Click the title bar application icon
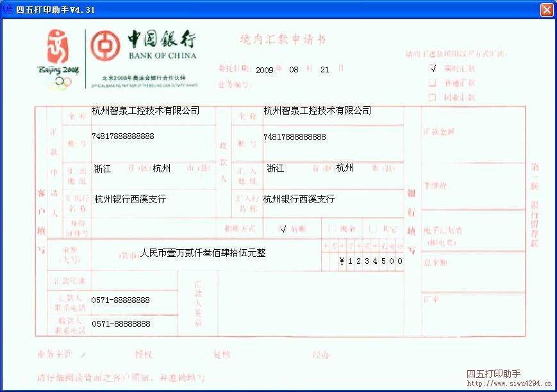 click(x=6, y=9)
